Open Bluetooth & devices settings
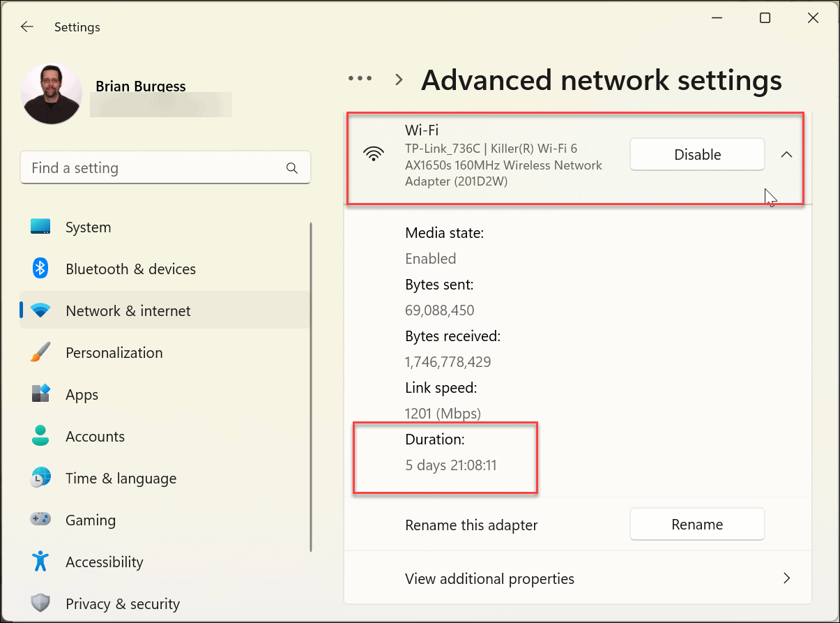The height and width of the screenshot is (623, 840). coord(40,269)
